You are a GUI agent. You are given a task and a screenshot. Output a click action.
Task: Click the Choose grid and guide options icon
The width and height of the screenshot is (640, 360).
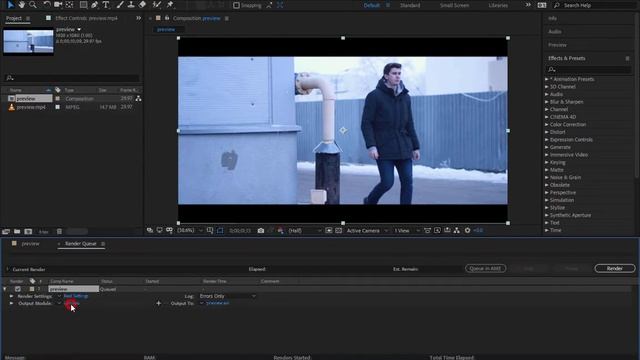(x=210, y=231)
